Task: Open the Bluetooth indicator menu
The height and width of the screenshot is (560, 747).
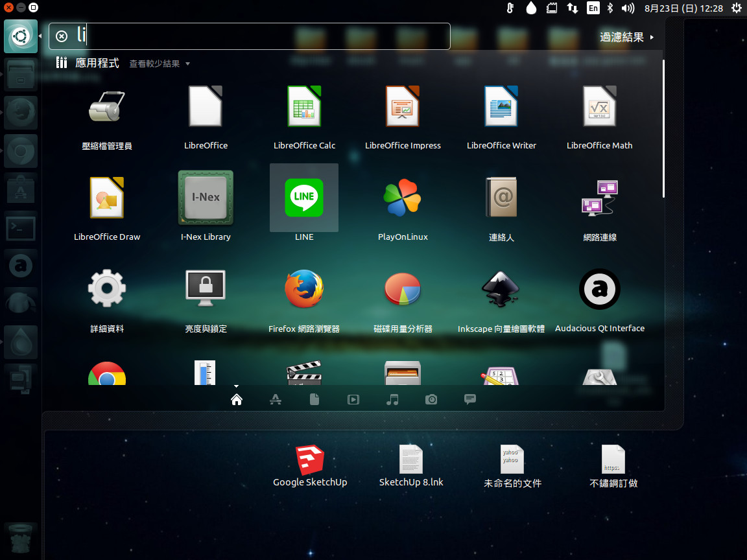Action: coord(610,8)
